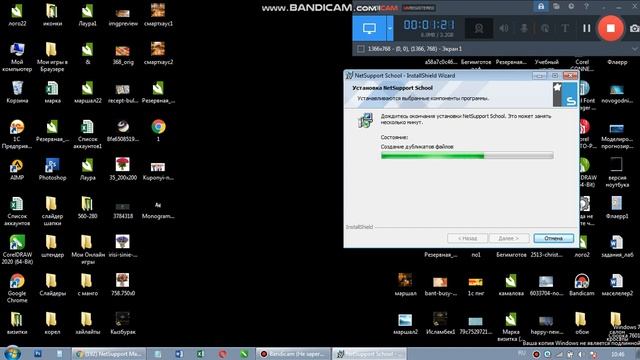Select the визитки desktop icon
The width and height of the screenshot is (640, 360).
tap(17, 323)
